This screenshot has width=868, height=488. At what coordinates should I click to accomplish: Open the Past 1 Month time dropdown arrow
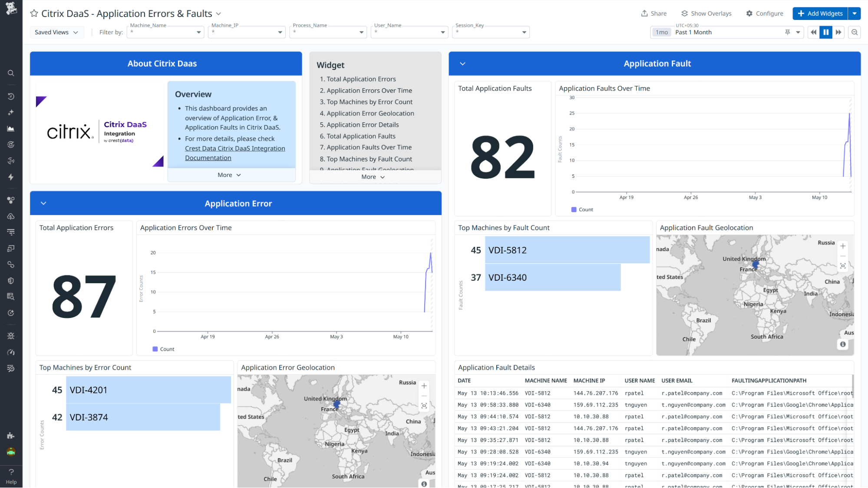pos(798,33)
